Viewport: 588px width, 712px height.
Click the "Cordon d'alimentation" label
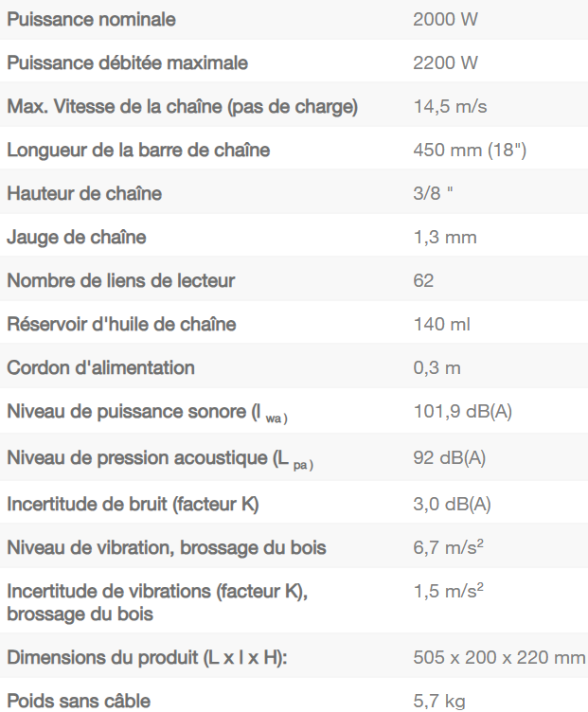pyautogui.click(x=100, y=368)
